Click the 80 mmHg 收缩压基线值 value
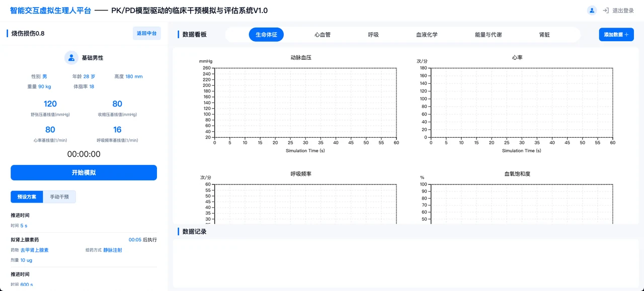This screenshot has height=291, width=644. [117, 104]
